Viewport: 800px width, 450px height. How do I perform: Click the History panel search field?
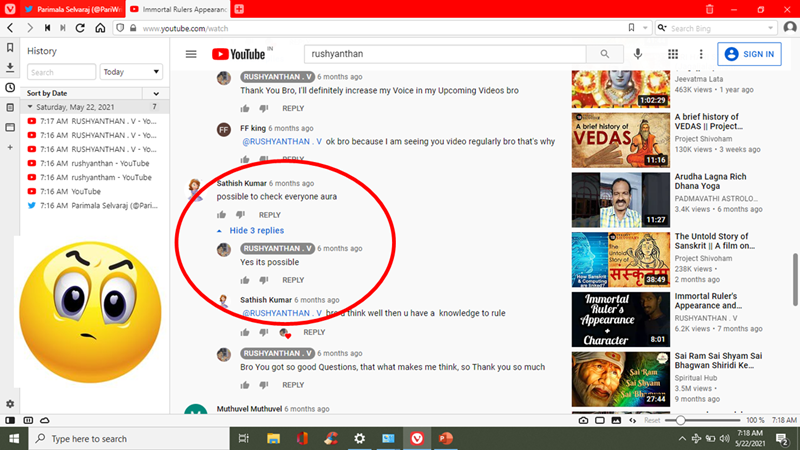(x=61, y=72)
